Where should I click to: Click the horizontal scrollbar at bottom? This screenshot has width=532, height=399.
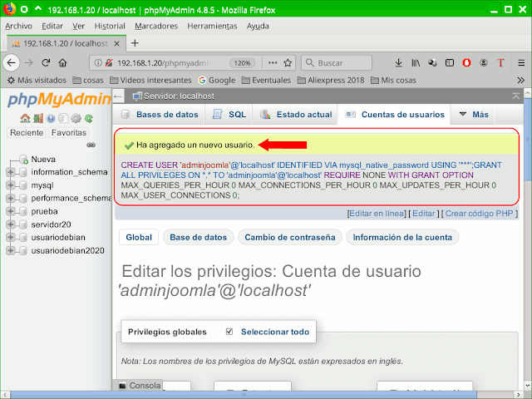[244, 395]
